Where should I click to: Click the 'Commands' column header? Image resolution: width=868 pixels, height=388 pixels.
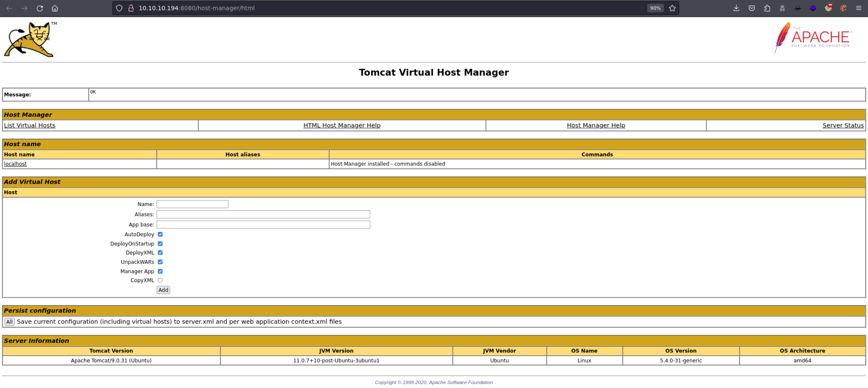coord(597,155)
